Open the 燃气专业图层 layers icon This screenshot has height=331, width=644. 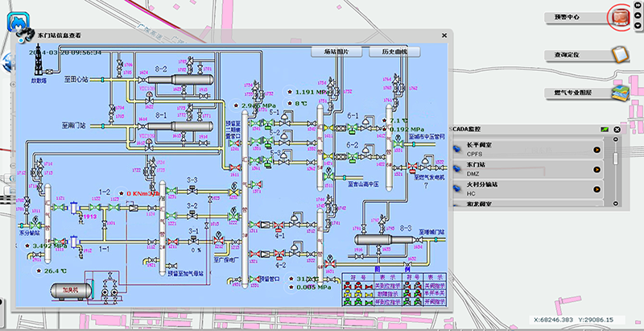[x=618, y=93]
